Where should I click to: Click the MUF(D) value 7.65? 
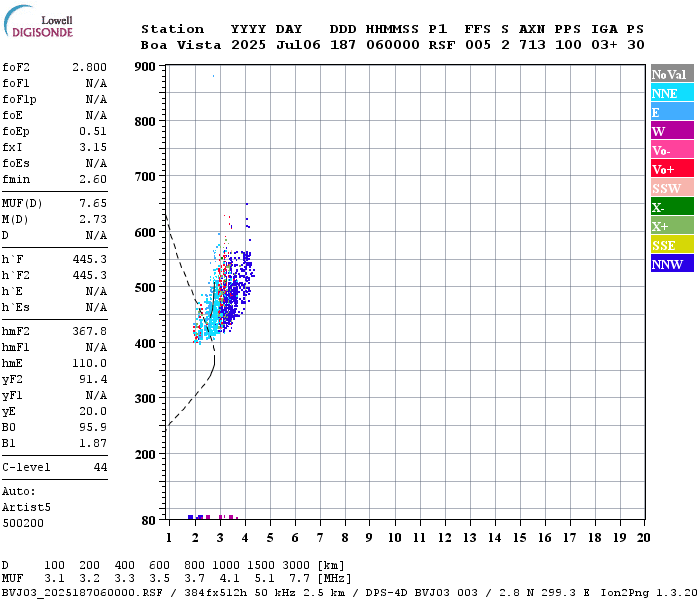coord(93,204)
